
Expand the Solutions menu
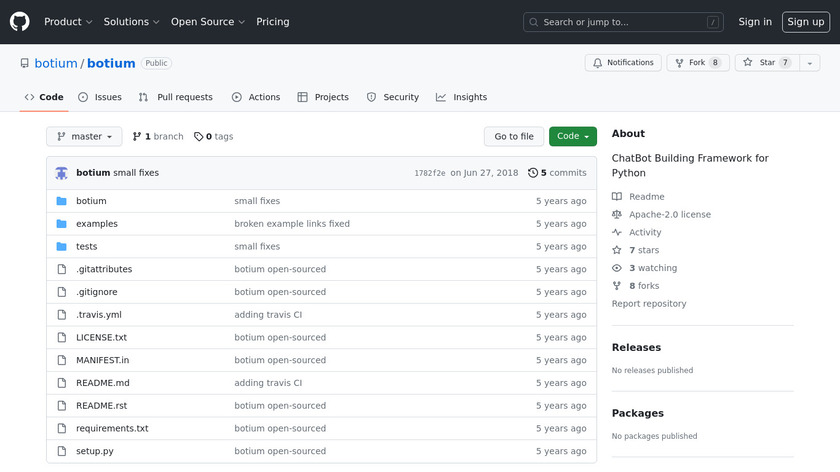point(131,22)
